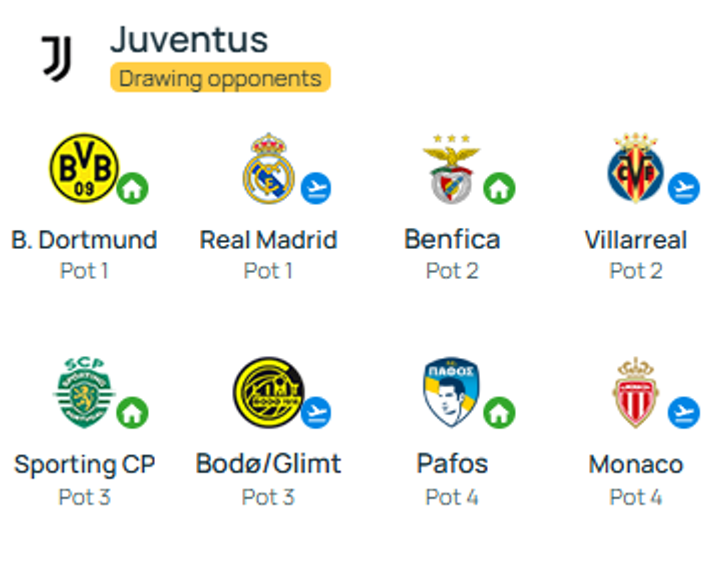Click the Benfica eagle crest
Image resolution: width=720 pixels, height=571 pixels.
point(451,168)
